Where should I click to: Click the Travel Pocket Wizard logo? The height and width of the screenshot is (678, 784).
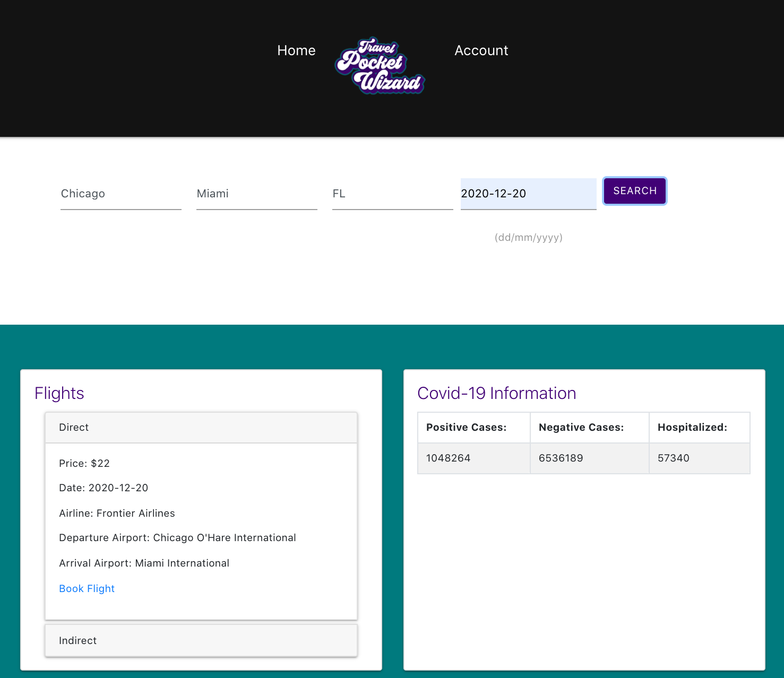[x=380, y=66]
